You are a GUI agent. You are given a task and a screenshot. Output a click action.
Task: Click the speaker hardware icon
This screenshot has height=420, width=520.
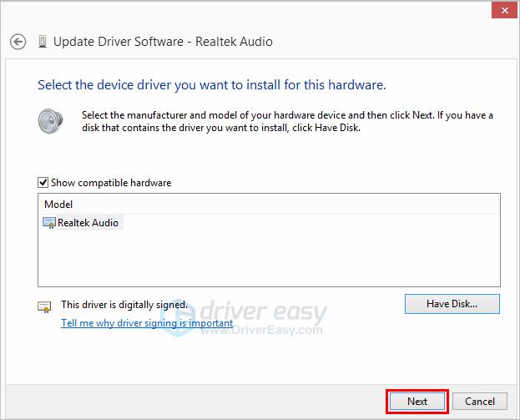pos(50,121)
